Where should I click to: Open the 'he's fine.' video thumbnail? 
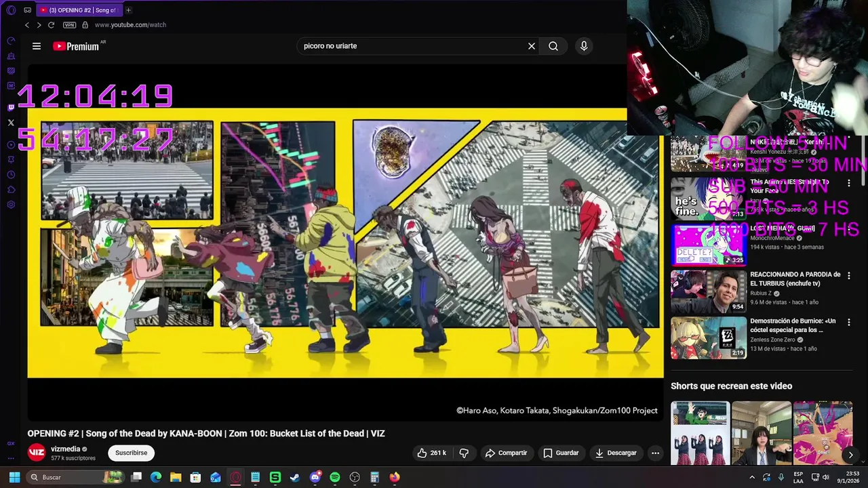click(x=709, y=199)
